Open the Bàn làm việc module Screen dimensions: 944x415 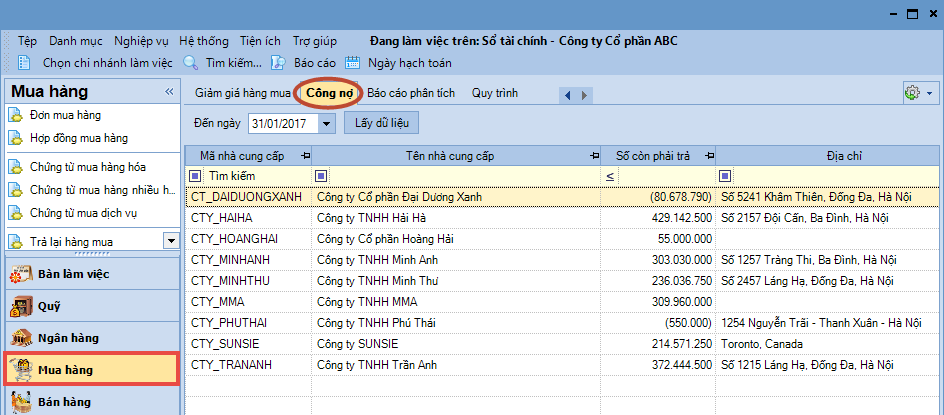92,274
